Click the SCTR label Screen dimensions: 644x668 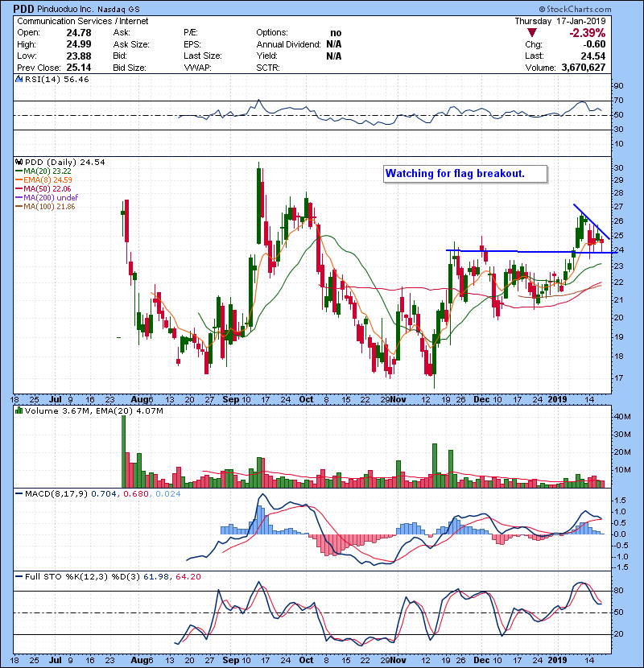268,68
